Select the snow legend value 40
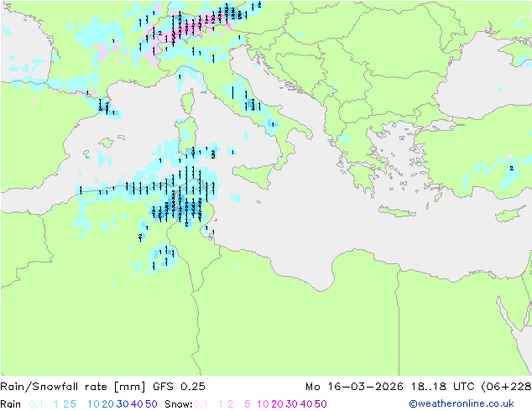 pos(306,404)
